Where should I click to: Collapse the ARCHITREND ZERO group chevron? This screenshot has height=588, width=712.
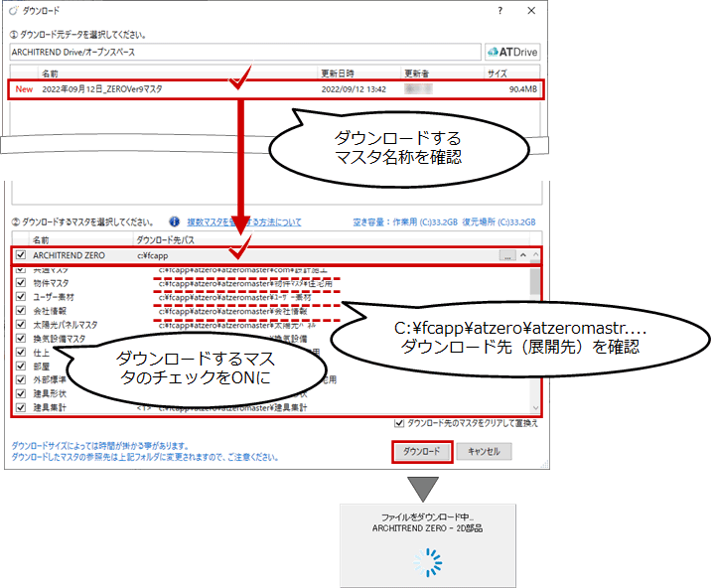(x=523, y=255)
